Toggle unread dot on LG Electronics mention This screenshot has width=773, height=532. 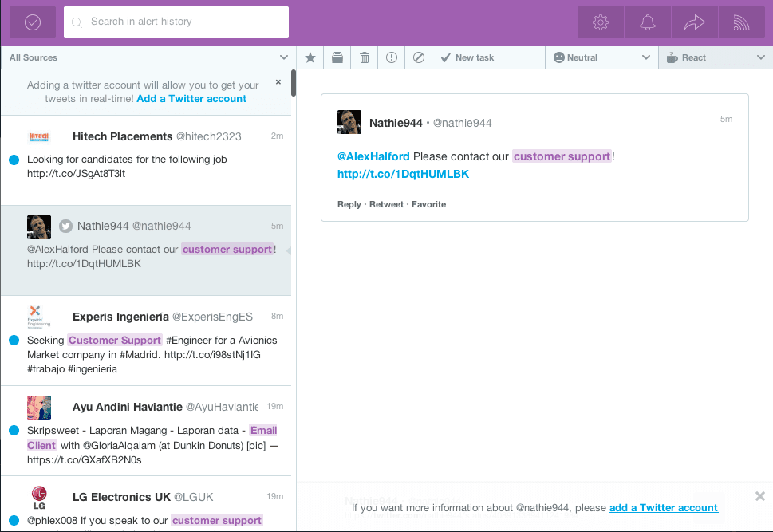tap(14, 521)
